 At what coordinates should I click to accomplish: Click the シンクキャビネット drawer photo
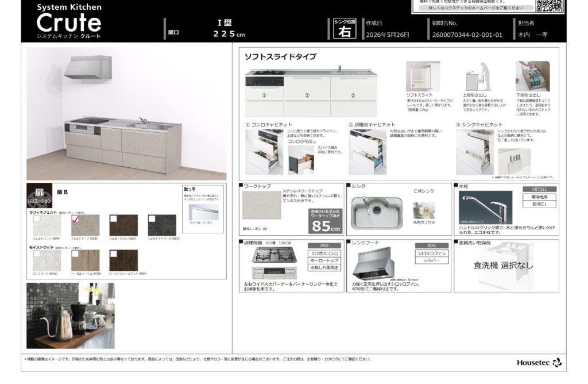[x=475, y=152]
